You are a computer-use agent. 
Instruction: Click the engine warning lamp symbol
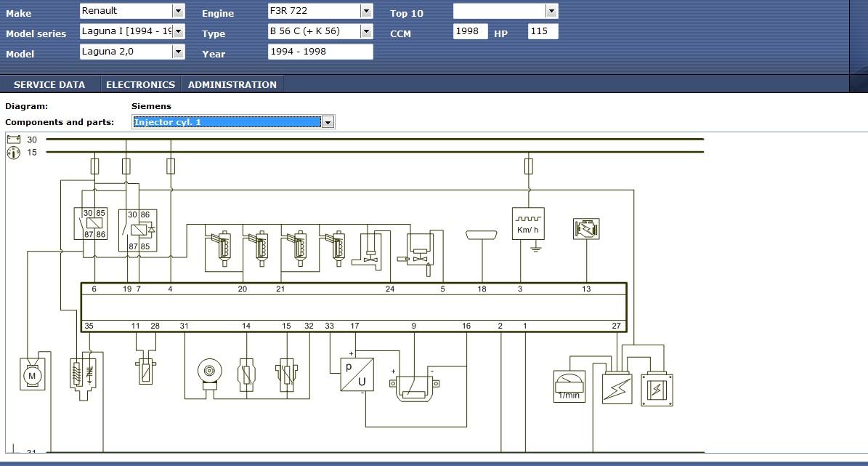pos(585,228)
